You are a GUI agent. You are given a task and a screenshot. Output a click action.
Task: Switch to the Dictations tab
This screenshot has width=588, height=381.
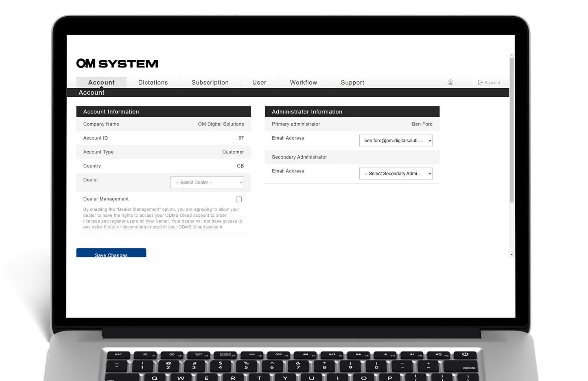coord(153,82)
